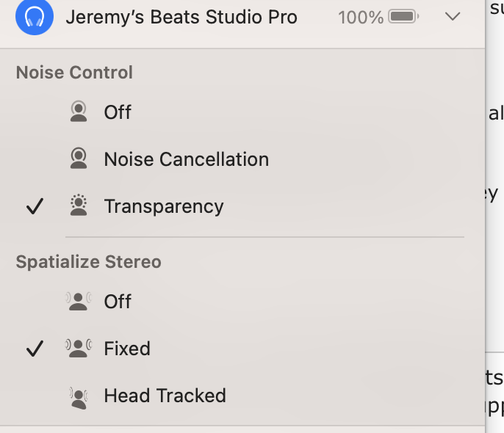Viewport: 504px width, 433px height.
Task: Toggle the checkmark next to Fixed
Action: coord(35,349)
